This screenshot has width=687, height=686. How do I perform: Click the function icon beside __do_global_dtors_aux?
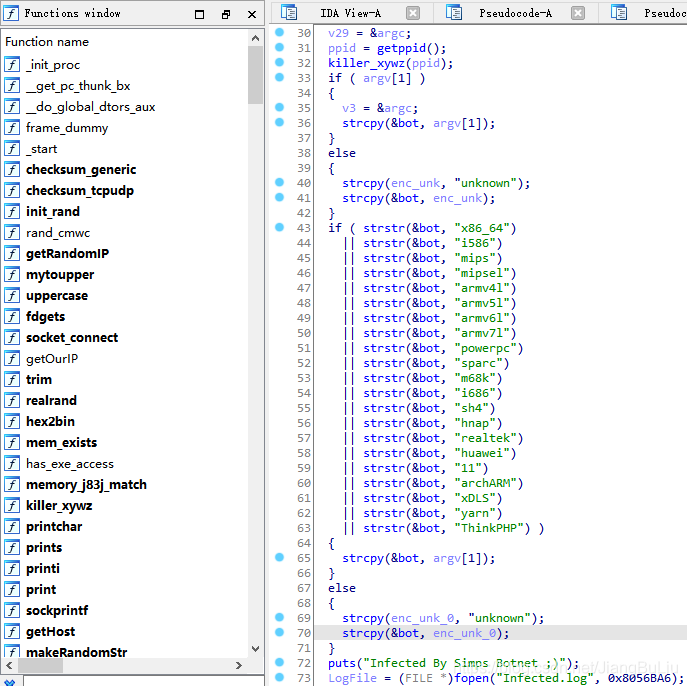[12, 107]
